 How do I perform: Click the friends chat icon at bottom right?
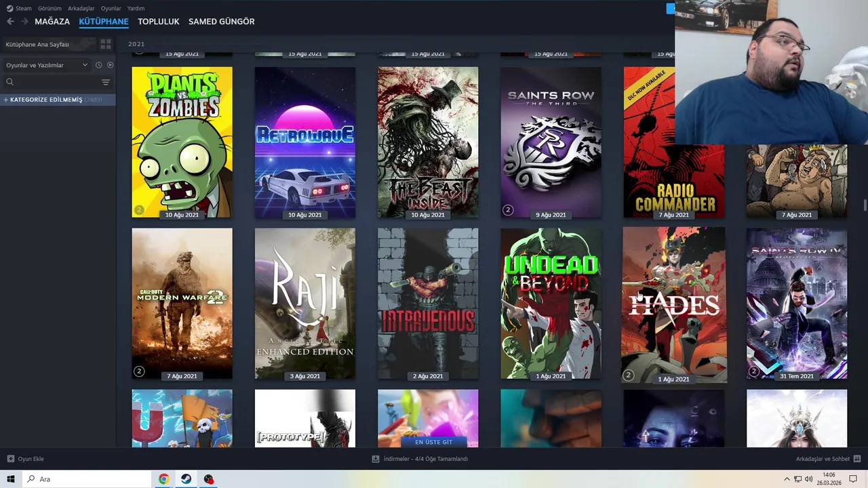click(x=857, y=459)
